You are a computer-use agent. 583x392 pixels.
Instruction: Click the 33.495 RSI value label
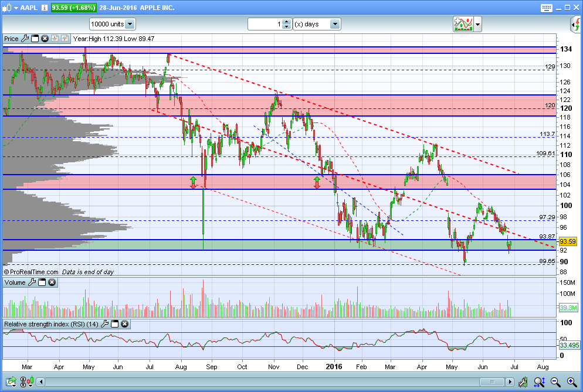[x=570, y=345]
